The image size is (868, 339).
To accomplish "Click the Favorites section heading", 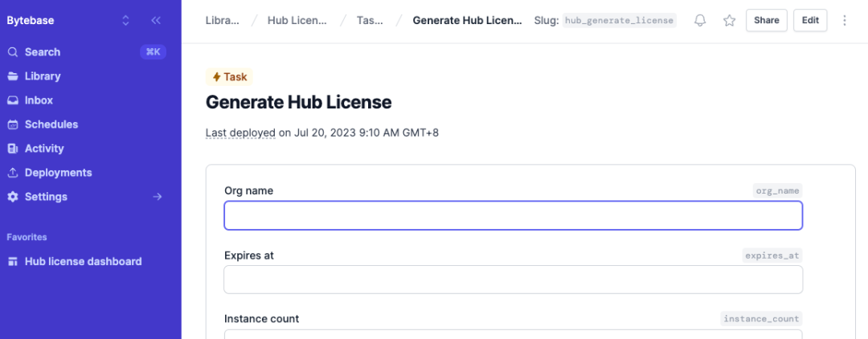I will click(x=27, y=237).
